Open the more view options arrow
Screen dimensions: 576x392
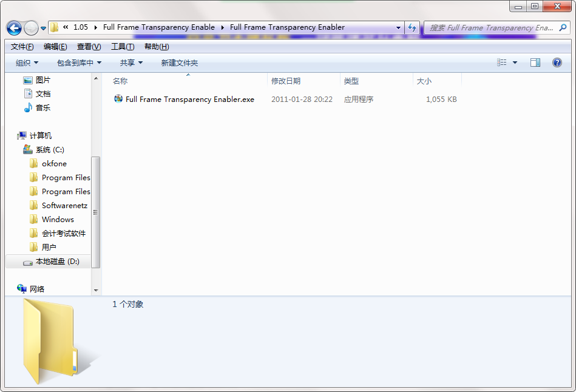(x=515, y=63)
